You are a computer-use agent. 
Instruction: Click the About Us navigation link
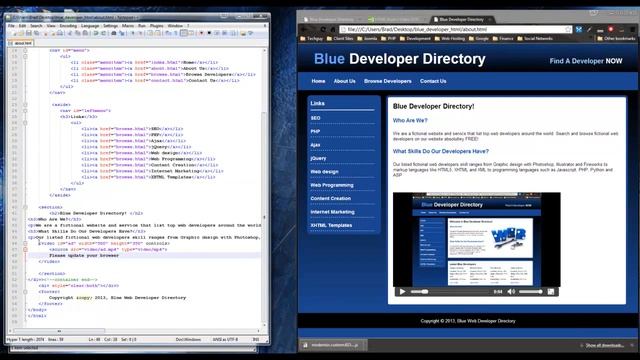(x=344, y=81)
